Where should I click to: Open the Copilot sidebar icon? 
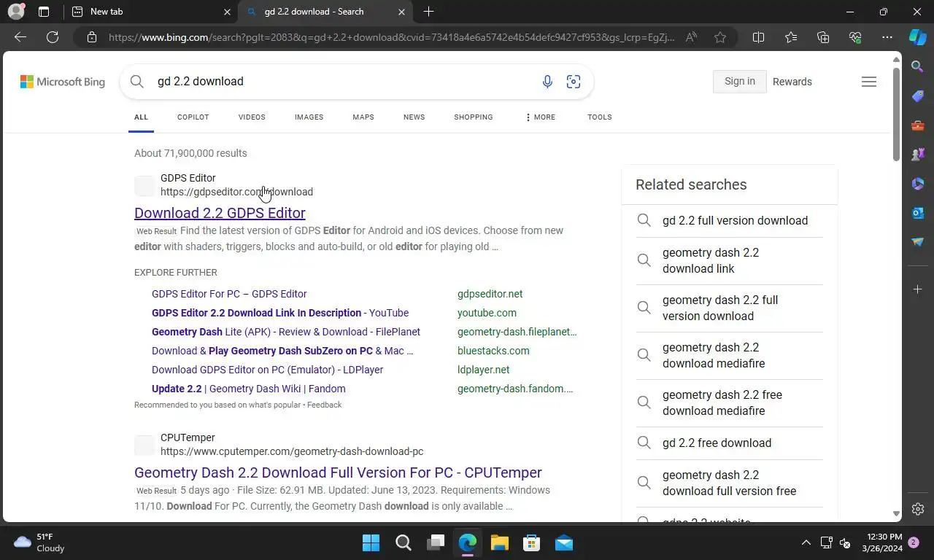pos(917,37)
